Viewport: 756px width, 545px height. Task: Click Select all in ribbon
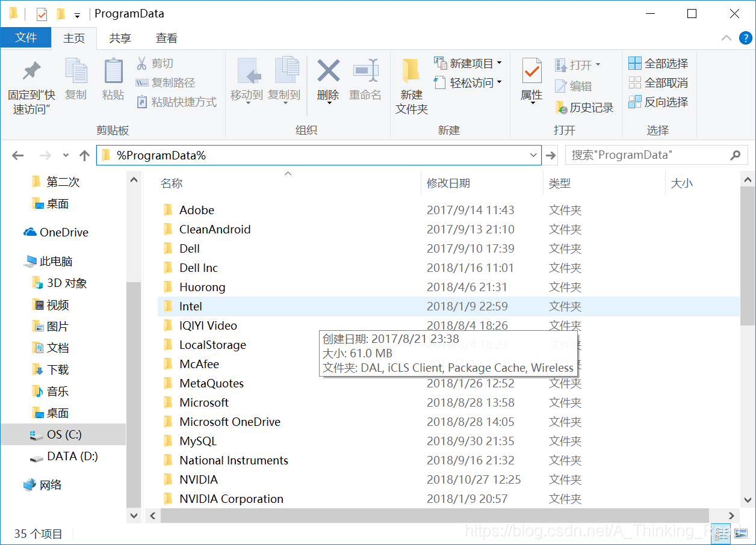658,63
